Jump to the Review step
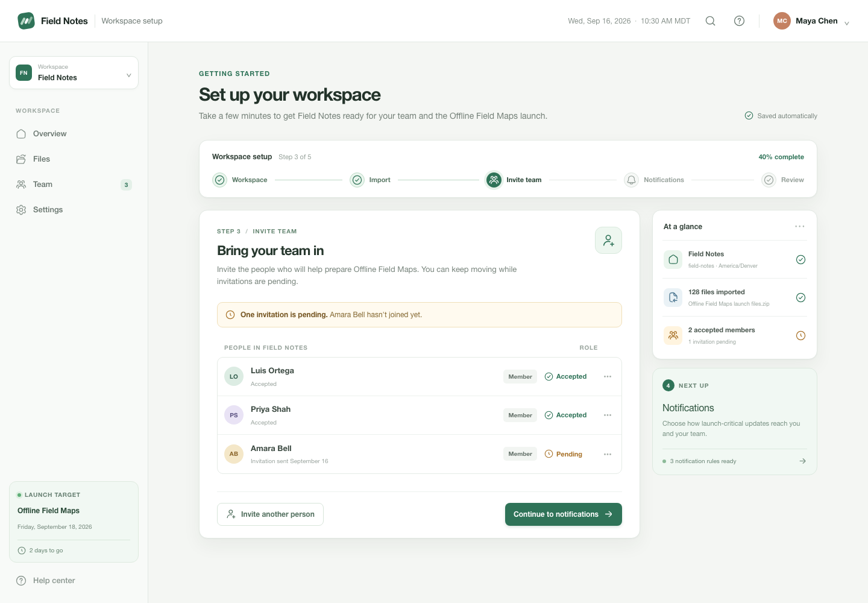 point(783,180)
